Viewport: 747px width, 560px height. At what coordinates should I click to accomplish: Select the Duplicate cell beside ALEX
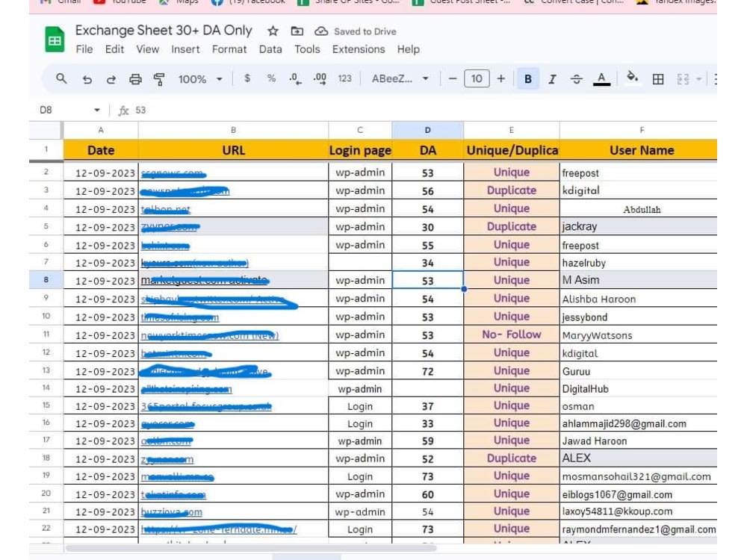(511, 458)
